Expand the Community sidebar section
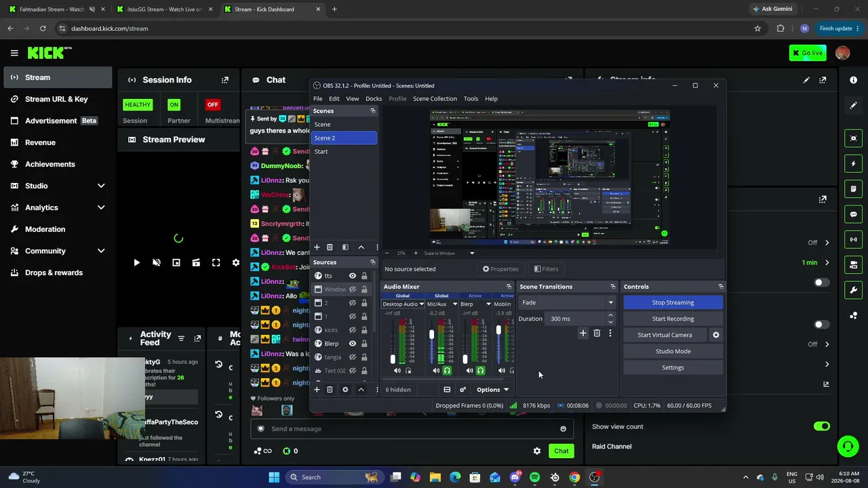Screen dimensions: 868x488 point(101,251)
